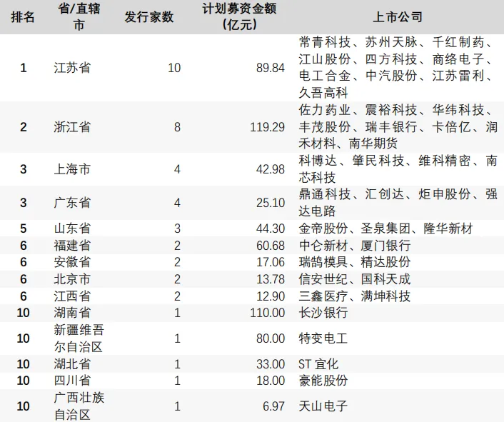Click the company name 国科天成

pyautogui.click(x=385, y=279)
